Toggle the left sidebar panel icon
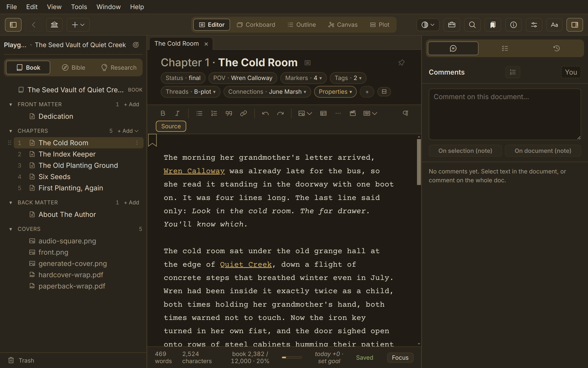588x368 pixels. 13,25
